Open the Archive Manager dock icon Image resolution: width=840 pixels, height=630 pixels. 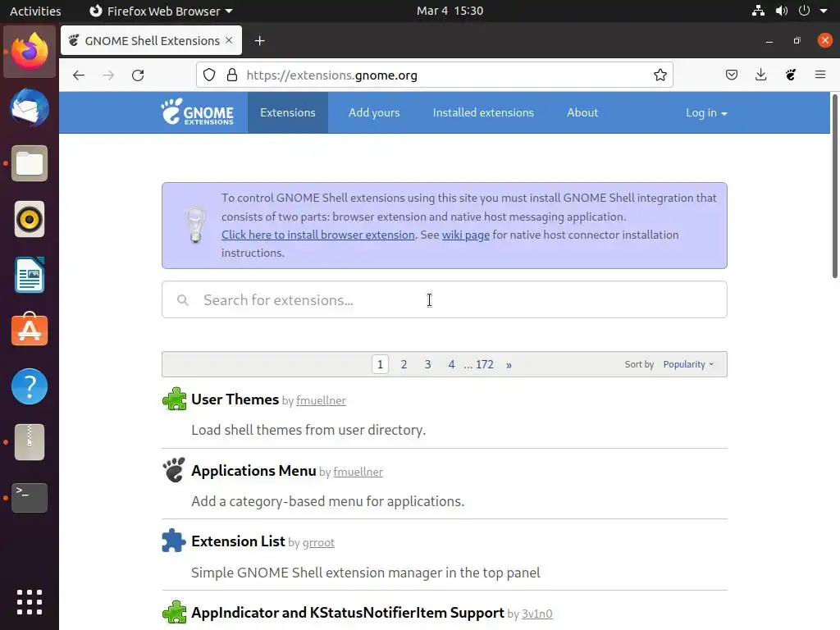[x=30, y=442]
